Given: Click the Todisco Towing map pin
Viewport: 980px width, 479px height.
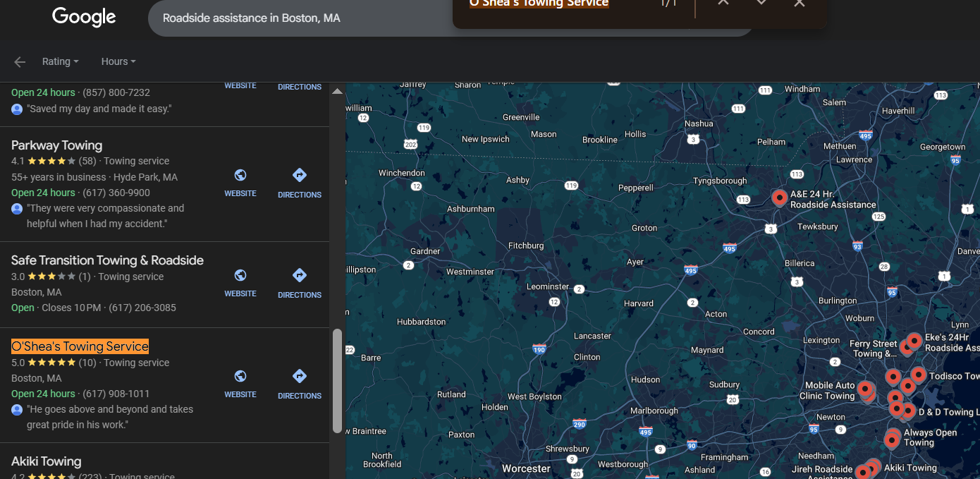Looking at the screenshot, I should pos(918,375).
